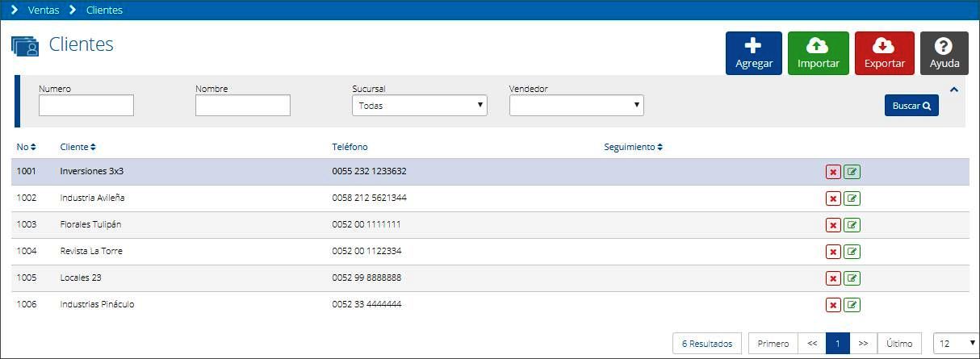Image resolution: width=980 pixels, height=359 pixels.
Task: Select client name Revista La Torre
Action: click(x=91, y=251)
